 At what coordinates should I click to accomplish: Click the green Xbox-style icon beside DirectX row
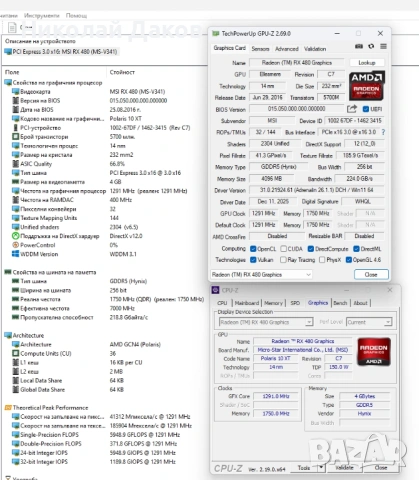15,236
